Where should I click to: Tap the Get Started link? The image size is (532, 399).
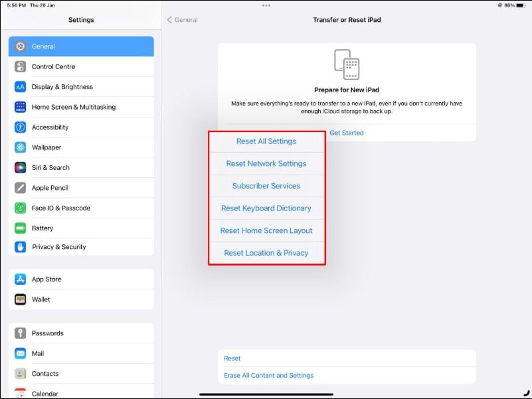347,133
